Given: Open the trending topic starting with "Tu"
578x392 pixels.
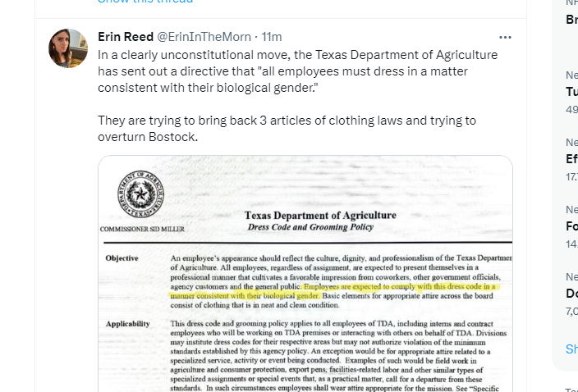Looking at the screenshot, I should 571,91.
